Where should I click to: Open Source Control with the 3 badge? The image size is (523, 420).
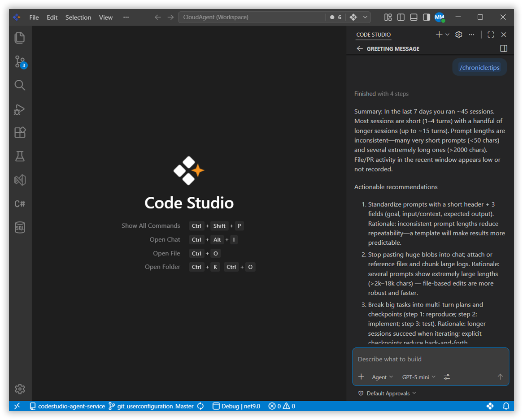[20, 62]
